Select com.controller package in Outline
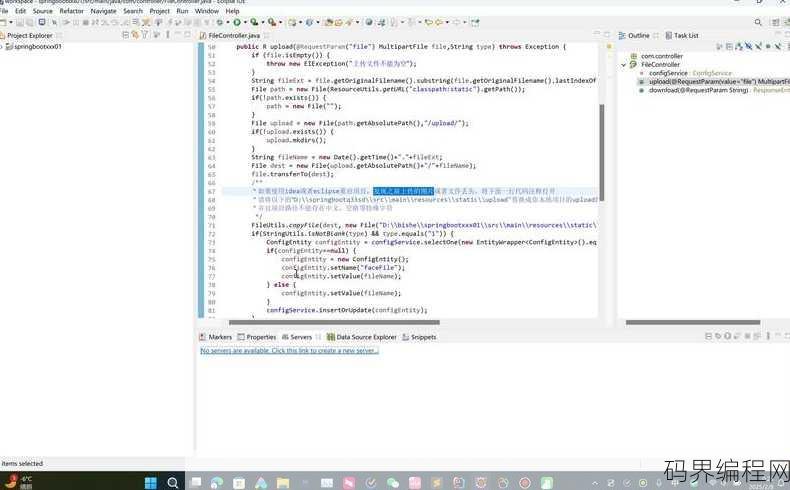The width and height of the screenshot is (790, 490). 657,56
